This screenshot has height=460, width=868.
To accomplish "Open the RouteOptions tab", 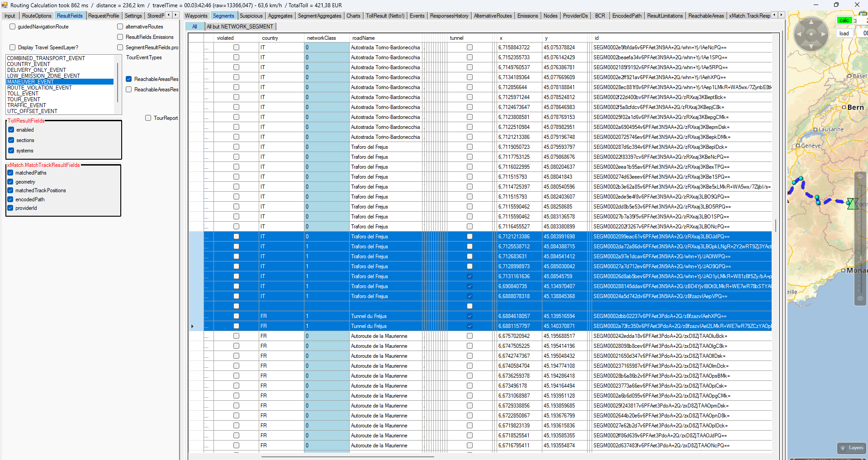I will [x=37, y=16].
